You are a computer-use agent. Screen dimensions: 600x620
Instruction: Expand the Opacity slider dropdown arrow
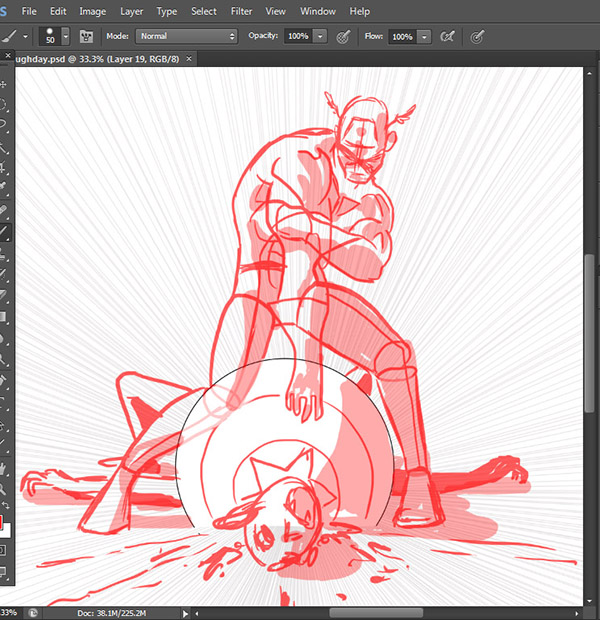pos(320,36)
